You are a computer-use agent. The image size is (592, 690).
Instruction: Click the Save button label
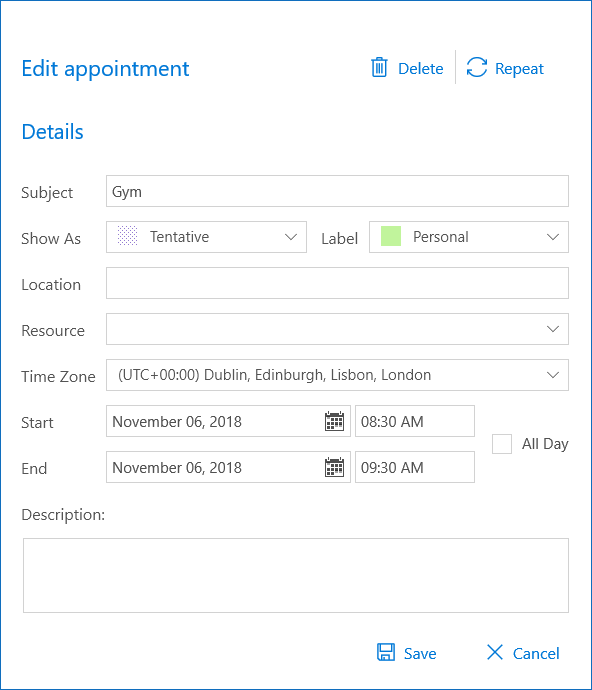[x=420, y=653]
